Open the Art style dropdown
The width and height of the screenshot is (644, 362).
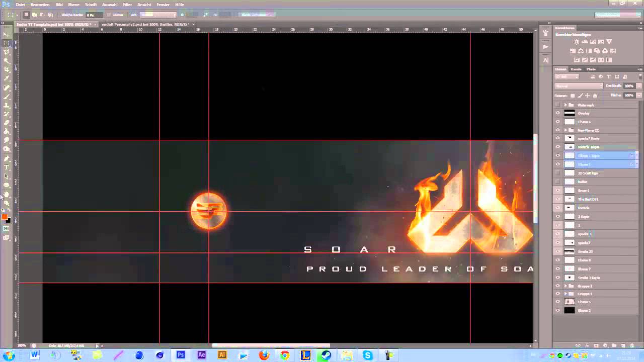(x=158, y=15)
